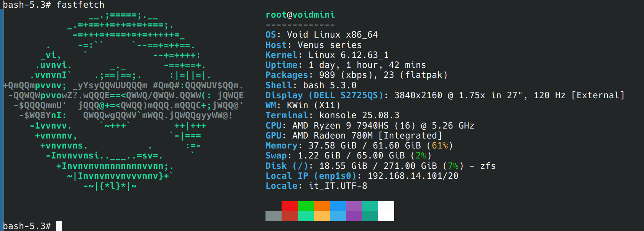Viewport: 644px width, 231px height.
Task: Click the green 7% disk usage value
Action: click(453, 166)
